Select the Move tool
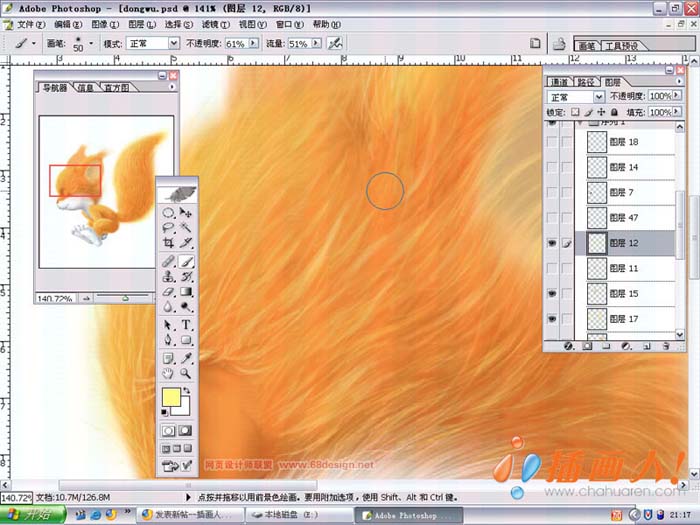Viewport: 700px width, 525px height. click(x=186, y=213)
